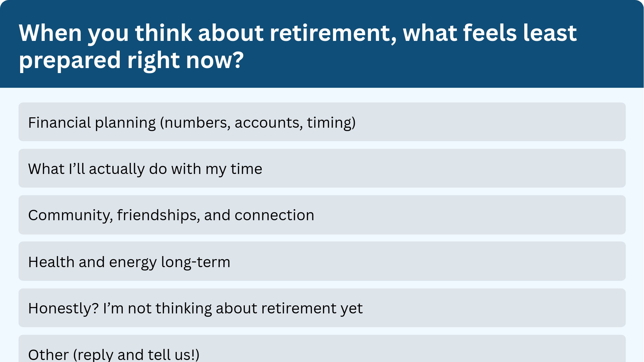Select the Financial planning poll option
Image resolution: width=644 pixels, height=362 pixels.
322,122
